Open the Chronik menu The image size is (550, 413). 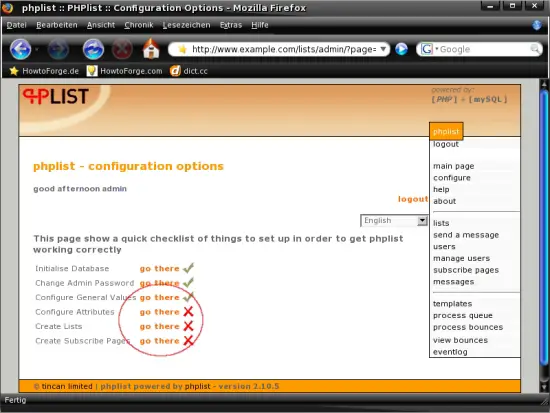click(x=139, y=25)
